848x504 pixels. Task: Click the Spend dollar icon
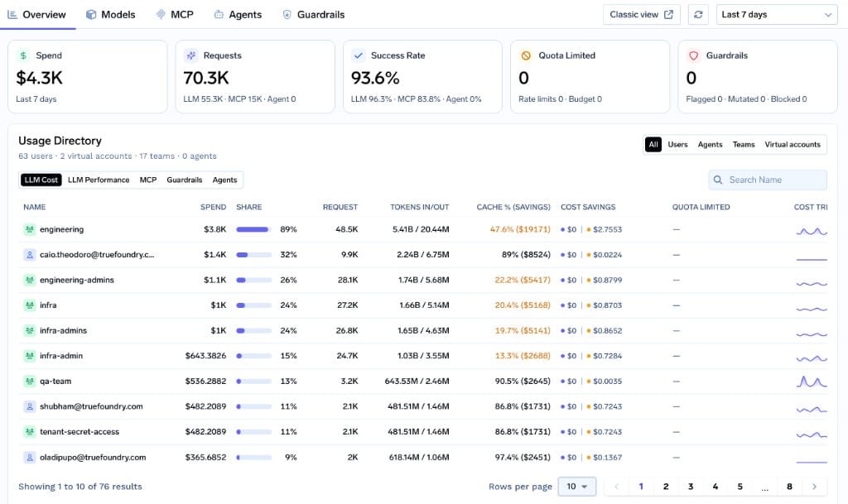(x=23, y=55)
